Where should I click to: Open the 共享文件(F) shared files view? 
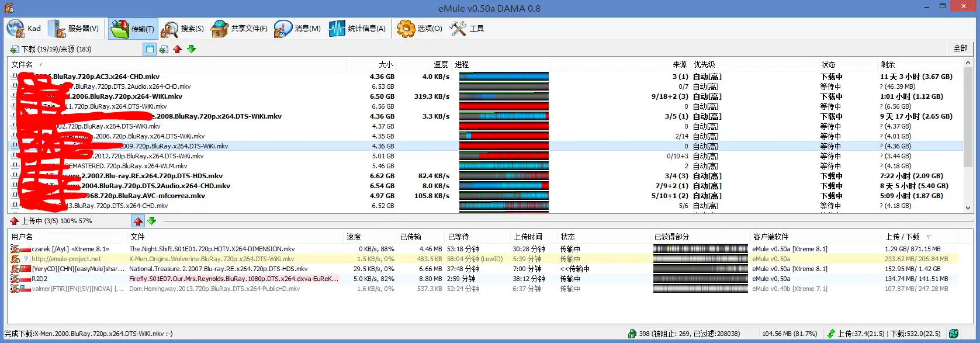click(x=240, y=28)
